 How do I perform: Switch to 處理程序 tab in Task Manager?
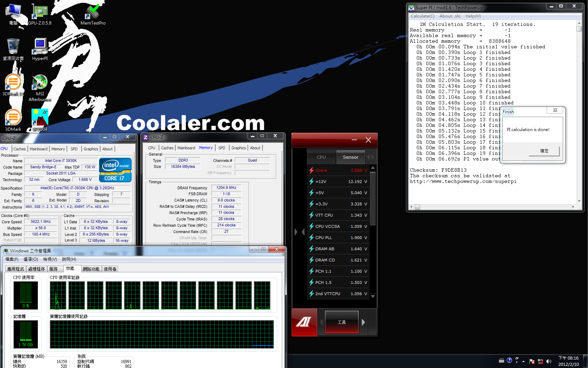click(x=37, y=269)
